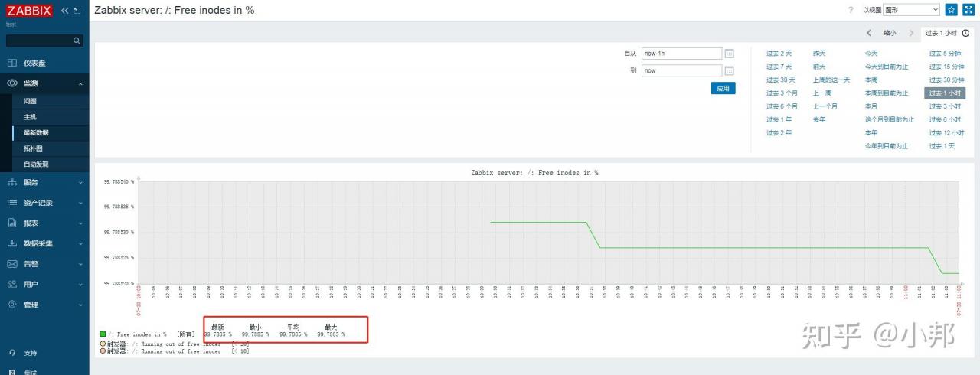980x375 pixels.
Task: Click the help question mark icon
Action: pos(851,10)
